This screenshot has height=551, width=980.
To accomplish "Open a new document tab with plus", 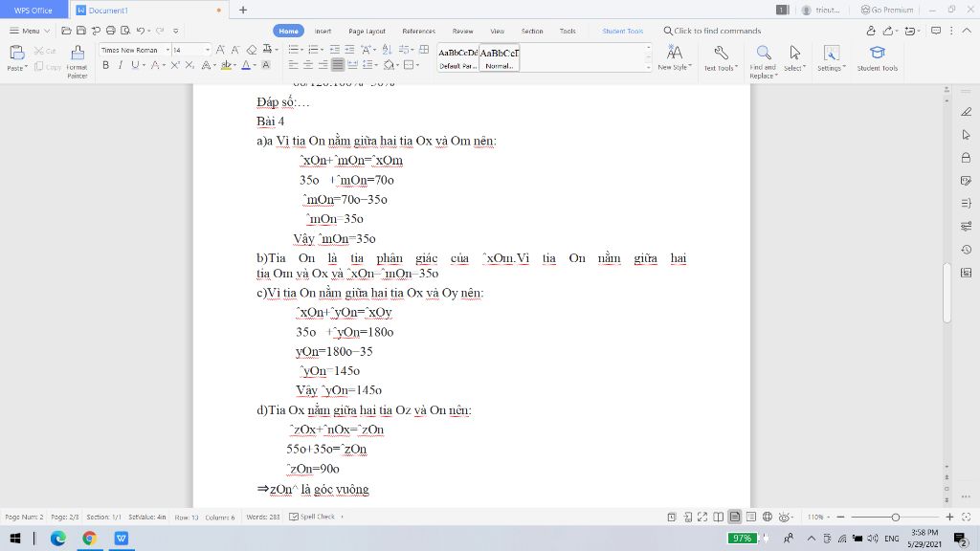I will 243,10.
